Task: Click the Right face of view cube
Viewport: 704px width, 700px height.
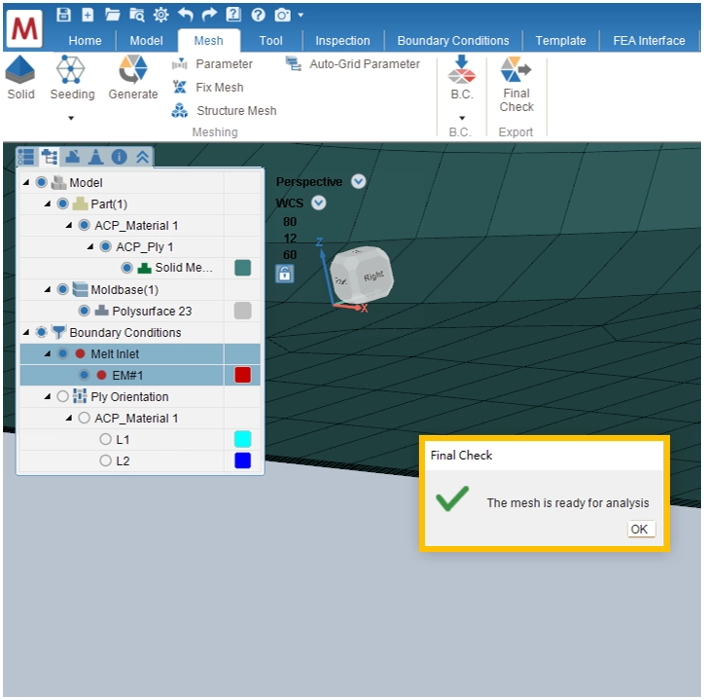Action: [372, 274]
